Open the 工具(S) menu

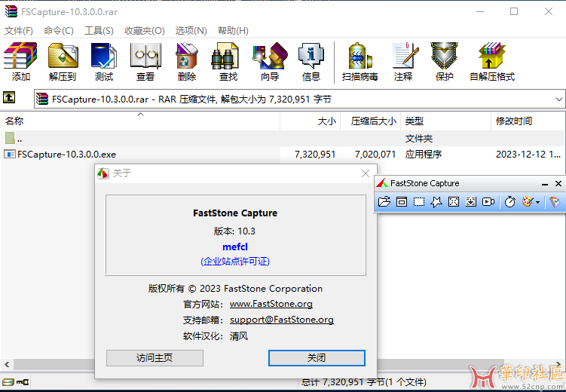99,31
